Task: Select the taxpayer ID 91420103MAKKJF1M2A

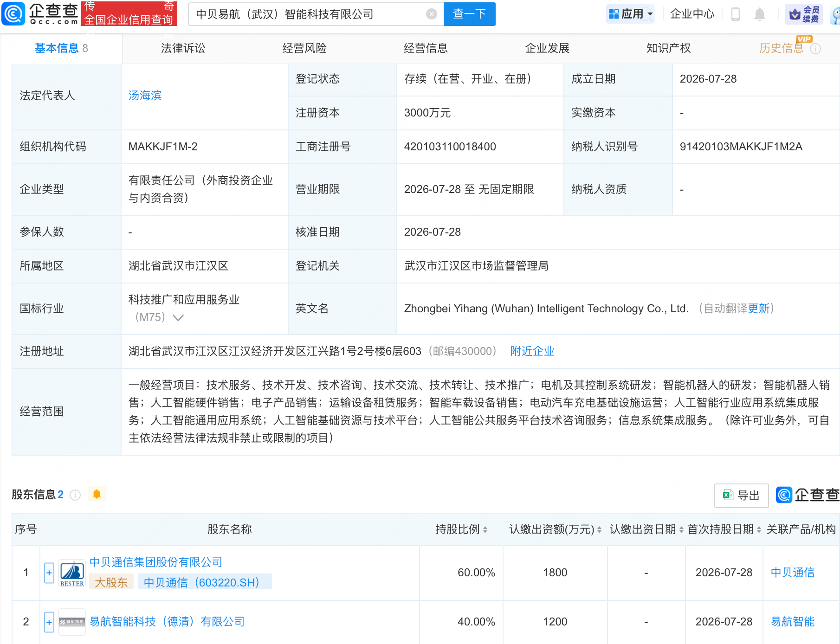Action: [x=741, y=147]
